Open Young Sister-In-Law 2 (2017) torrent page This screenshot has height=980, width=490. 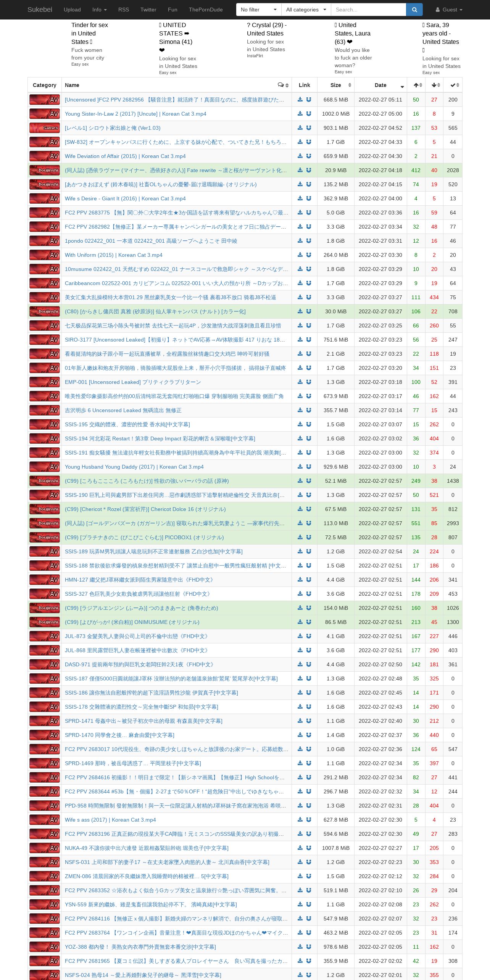point(135,114)
